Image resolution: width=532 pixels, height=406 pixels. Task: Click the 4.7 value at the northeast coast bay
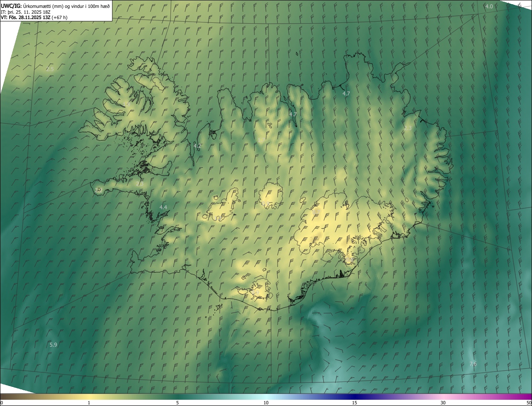tap(346, 94)
